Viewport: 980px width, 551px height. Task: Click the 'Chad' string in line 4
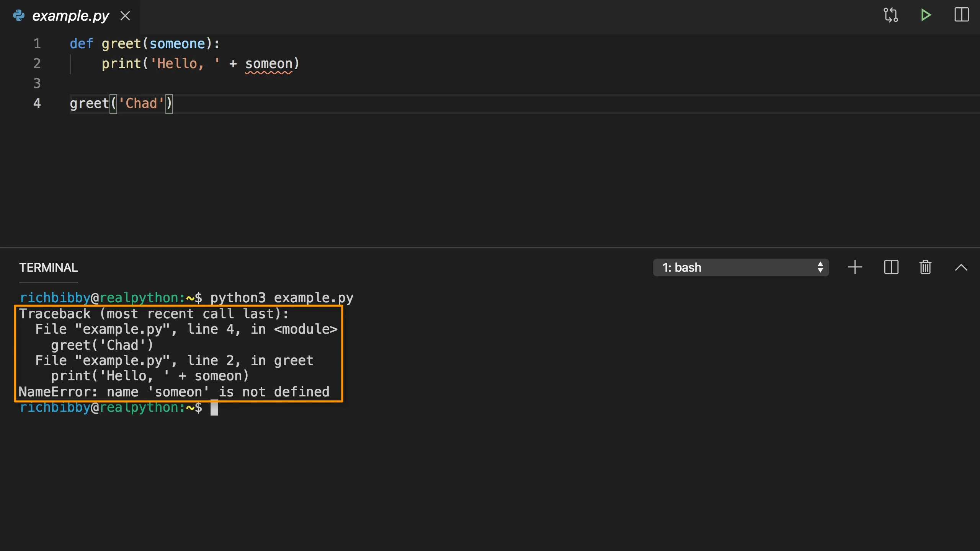point(141,103)
